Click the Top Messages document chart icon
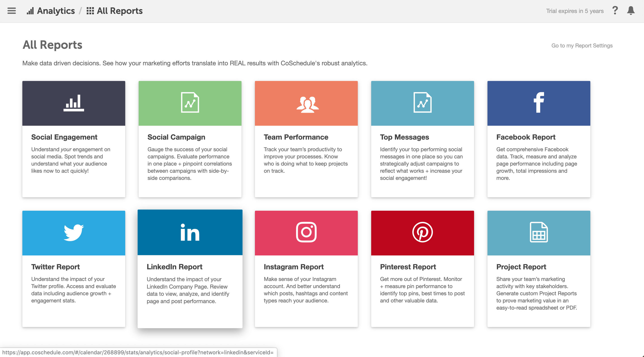644x357 pixels. 422,102
